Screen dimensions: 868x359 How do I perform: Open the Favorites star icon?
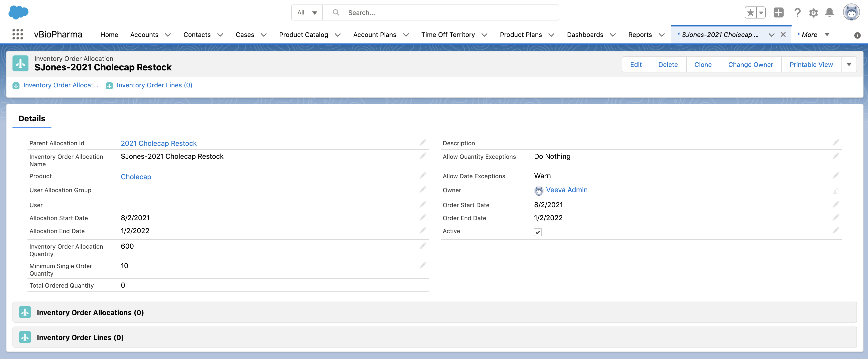pos(750,13)
